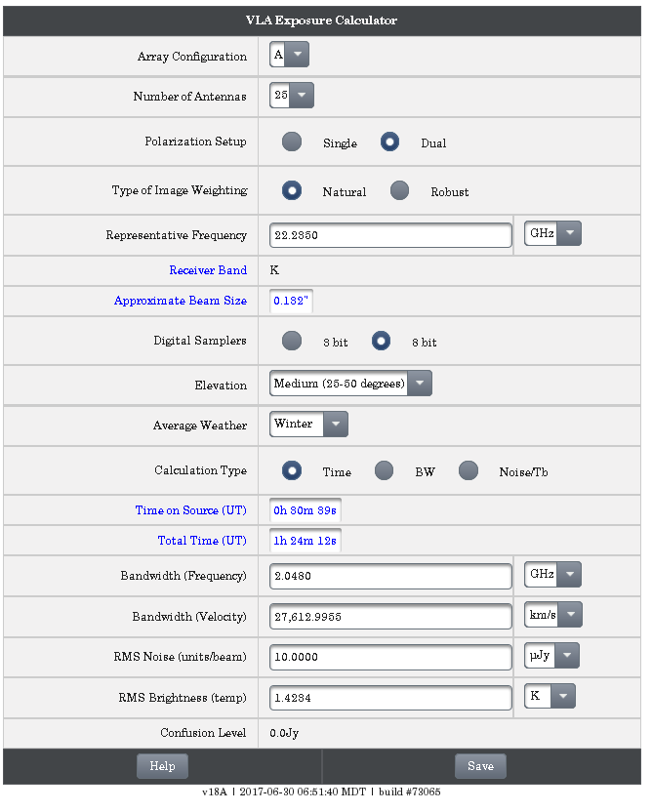Select Single polarization setup

pyautogui.click(x=292, y=142)
